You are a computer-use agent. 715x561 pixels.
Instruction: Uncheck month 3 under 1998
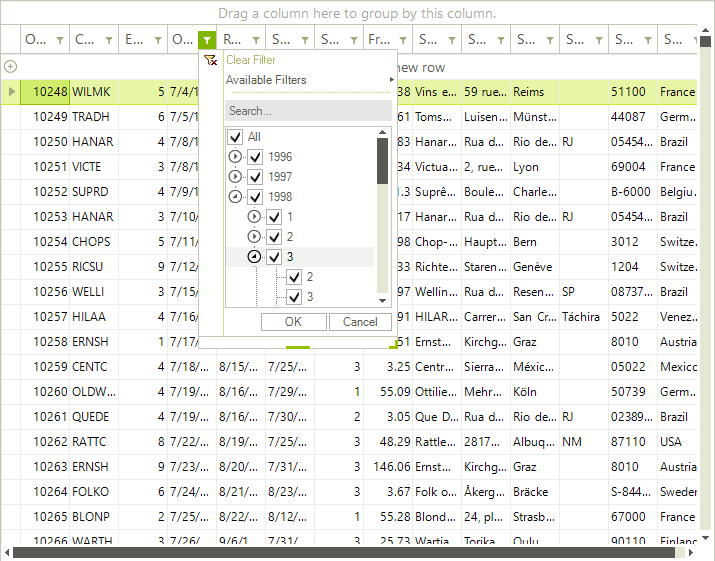(x=275, y=257)
